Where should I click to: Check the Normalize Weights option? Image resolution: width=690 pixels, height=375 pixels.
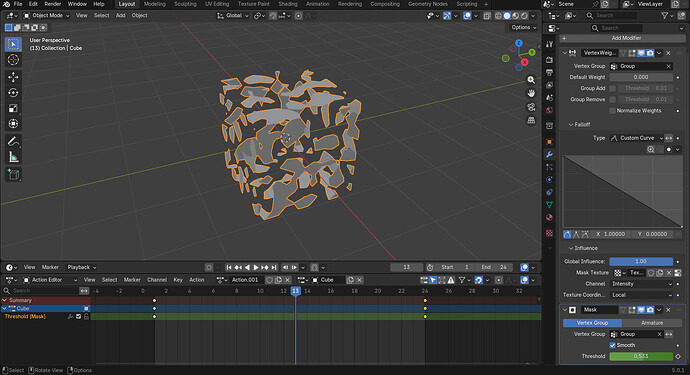pos(612,110)
